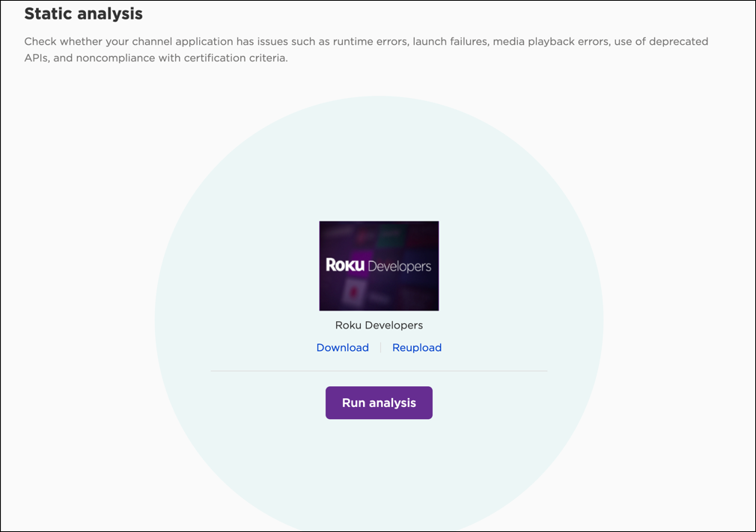Run analysis on the Roku Developers channel
The image size is (756, 532).
coord(379,403)
